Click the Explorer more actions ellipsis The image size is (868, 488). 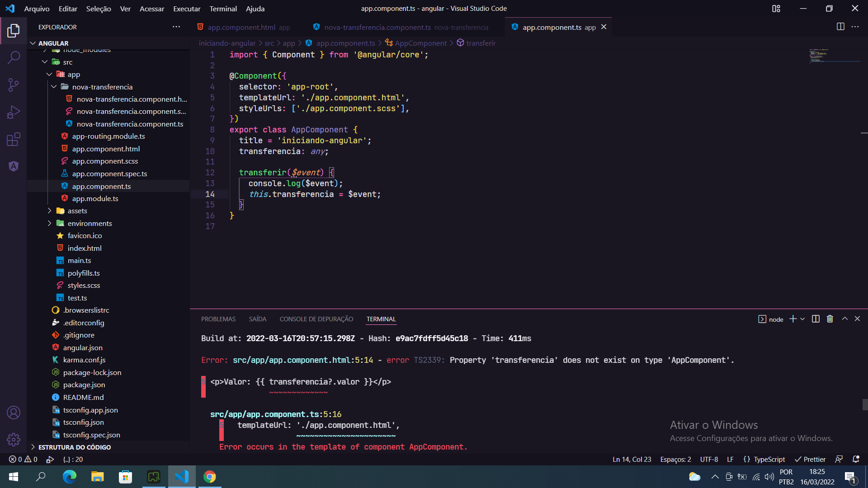tap(176, 27)
